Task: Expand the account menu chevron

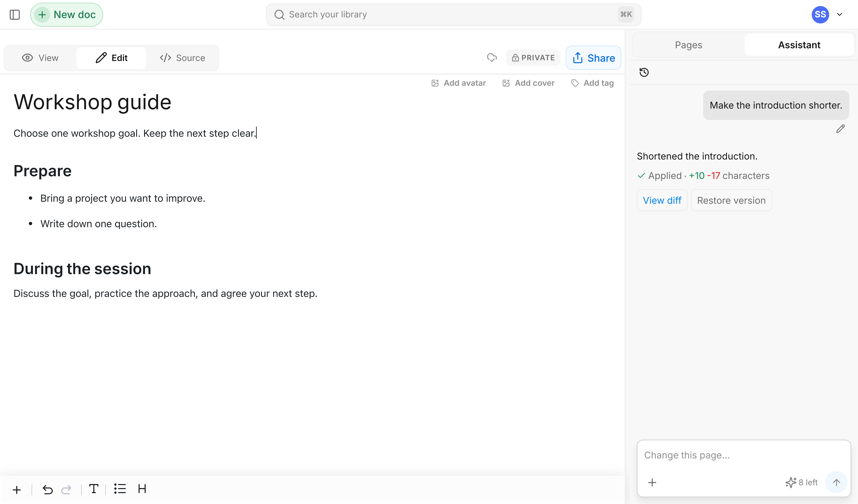Action: point(840,15)
